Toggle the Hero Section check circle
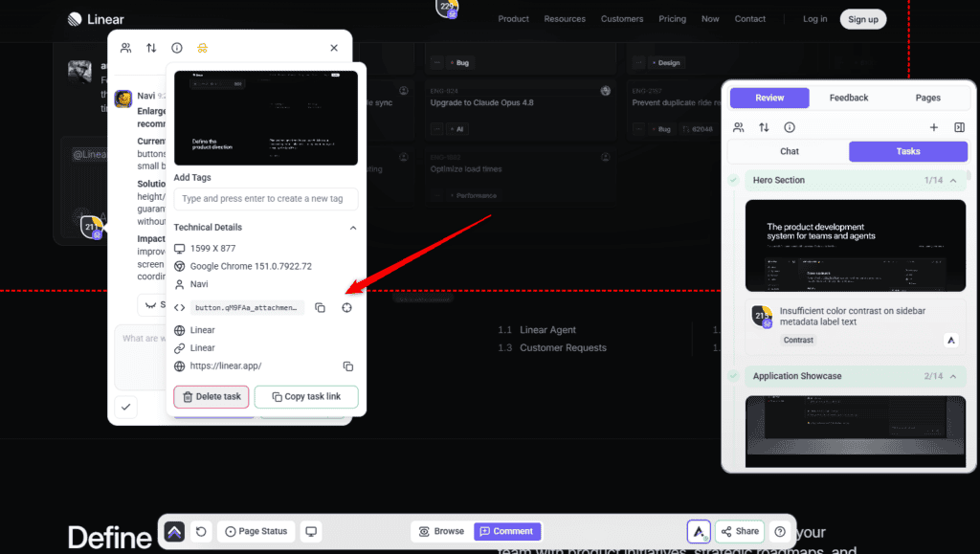The width and height of the screenshot is (980, 554). coord(734,180)
